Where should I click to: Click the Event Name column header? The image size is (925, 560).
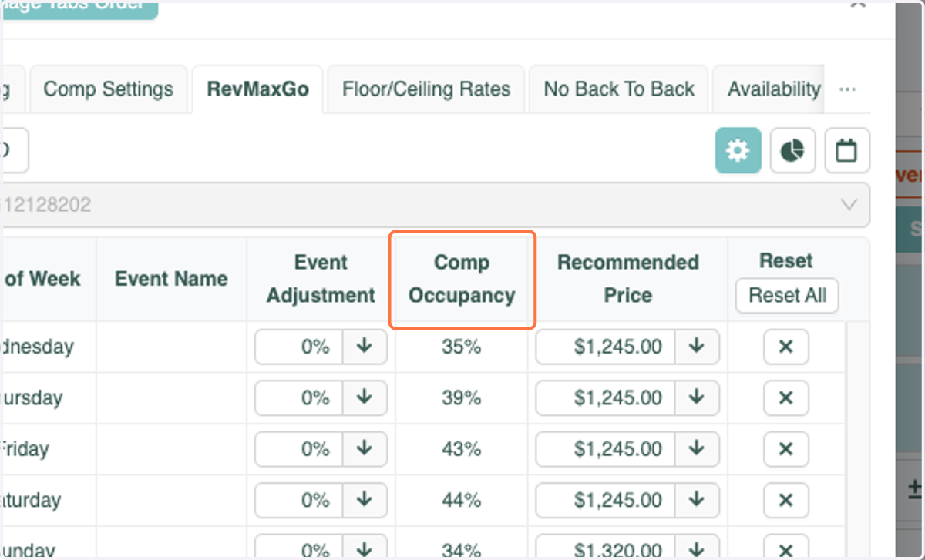(x=171, y=279)
